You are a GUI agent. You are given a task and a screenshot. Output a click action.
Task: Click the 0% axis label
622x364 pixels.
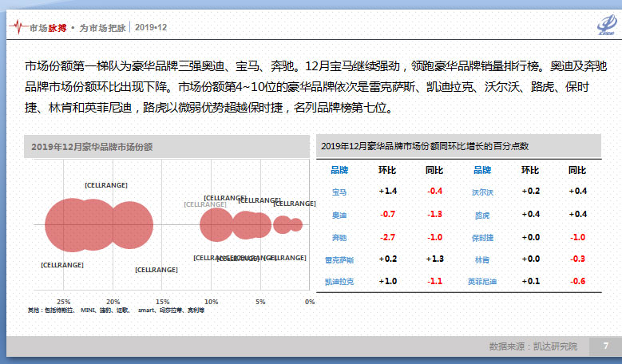click(x=310, y=302)
